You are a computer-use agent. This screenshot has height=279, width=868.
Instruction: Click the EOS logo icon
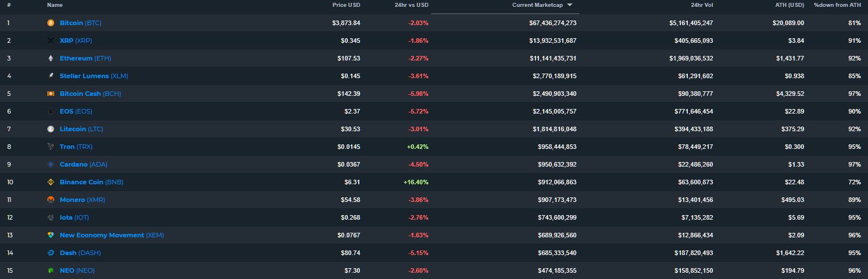pos(50,111)
